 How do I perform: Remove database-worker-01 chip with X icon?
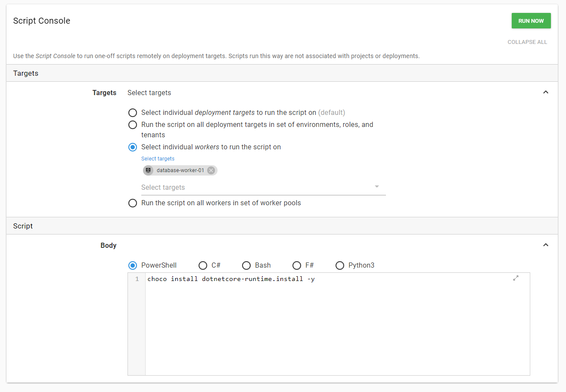coord(211,170)
